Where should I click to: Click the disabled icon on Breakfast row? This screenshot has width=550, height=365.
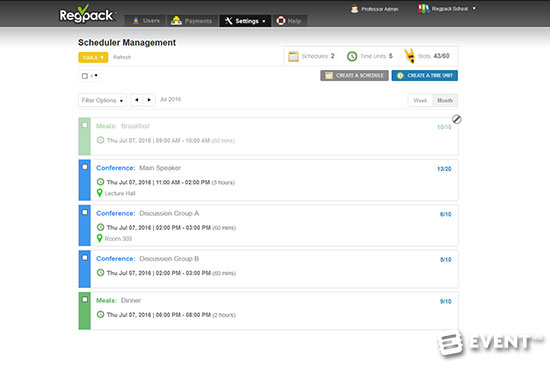456,119
